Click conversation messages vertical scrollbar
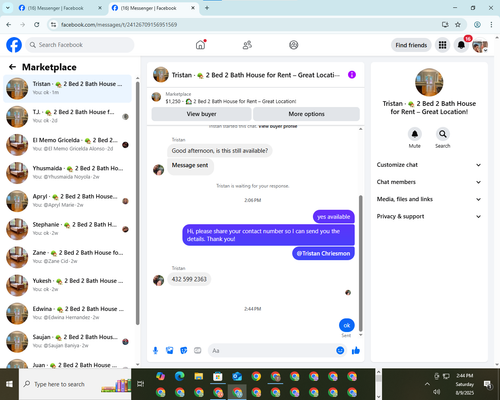 [360, 263]
